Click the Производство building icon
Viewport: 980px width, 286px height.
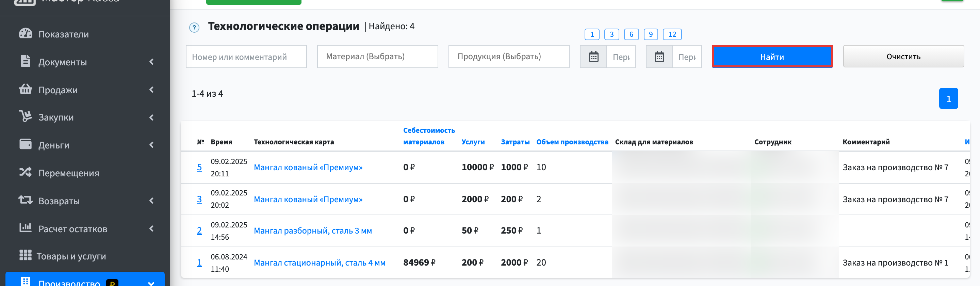click(x=26, y=282)
